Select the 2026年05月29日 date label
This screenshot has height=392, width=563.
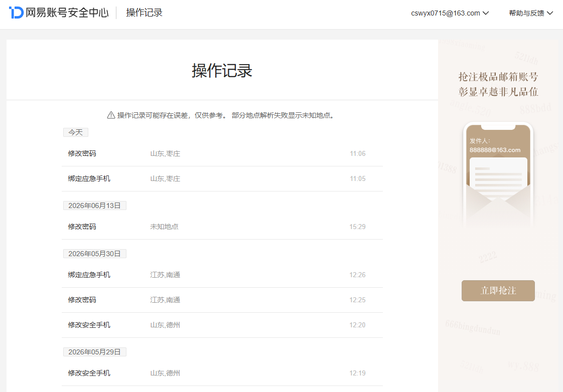(94, 352)
